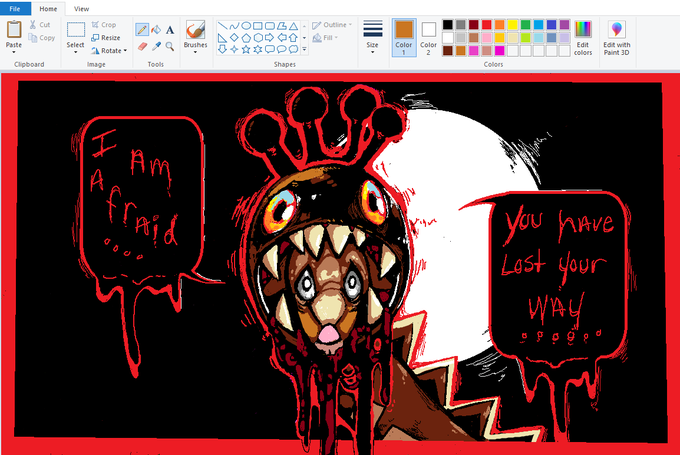The height and width of the screenshot is (455, 680).
Task: Pick the dark red color swatch
Action: click(474, 25)
